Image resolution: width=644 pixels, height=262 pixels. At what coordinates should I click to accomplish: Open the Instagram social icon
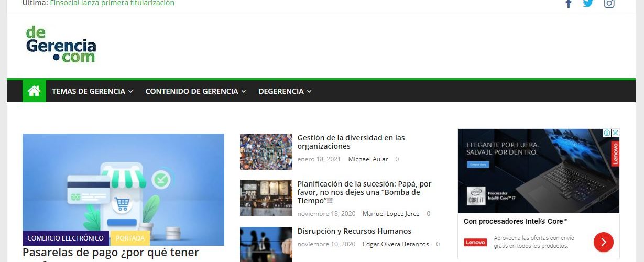pyautogui.click(x=609, y=4)
